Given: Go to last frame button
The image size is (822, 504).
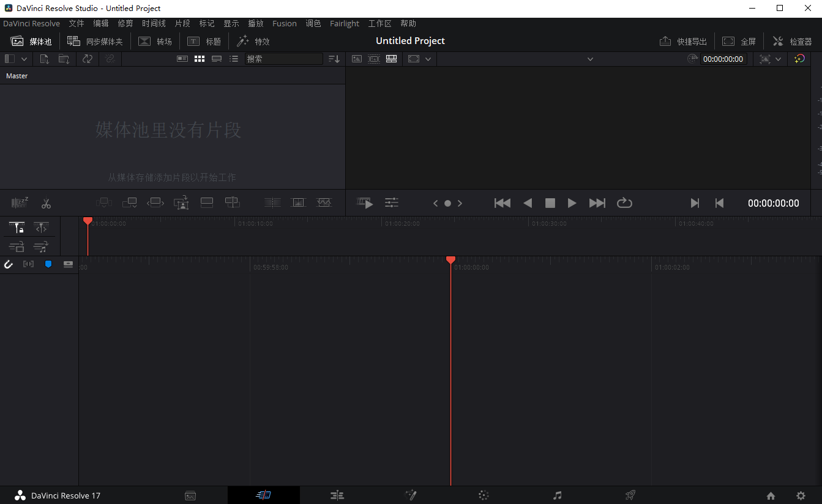Looking at the screenshot, I should point(597,203).
